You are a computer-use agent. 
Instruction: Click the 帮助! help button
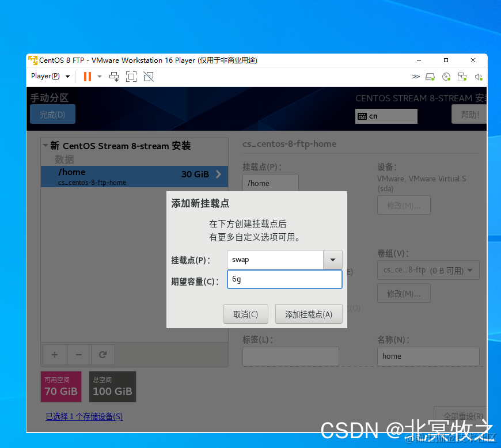[x=469, y=115]
